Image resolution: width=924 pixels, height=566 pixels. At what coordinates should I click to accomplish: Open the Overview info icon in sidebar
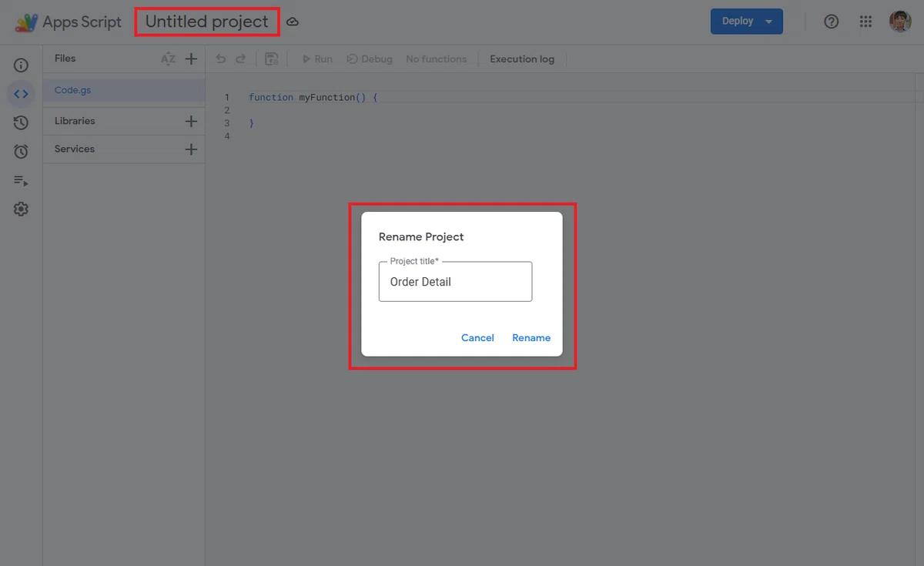[x=21, y=65]
